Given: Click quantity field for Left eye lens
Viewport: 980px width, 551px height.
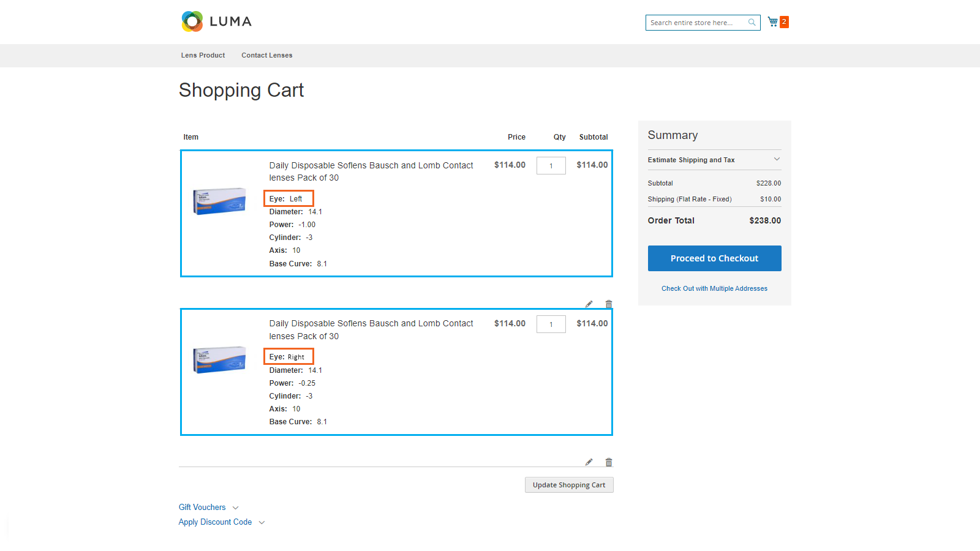Looking at the screenshot, I should (551, 166).
